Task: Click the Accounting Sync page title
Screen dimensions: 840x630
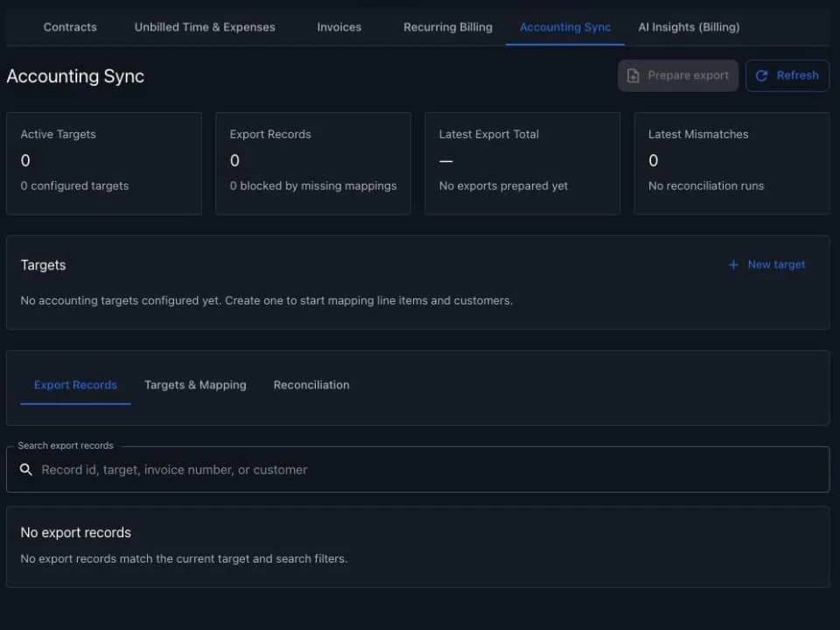Action: point(75,76)
